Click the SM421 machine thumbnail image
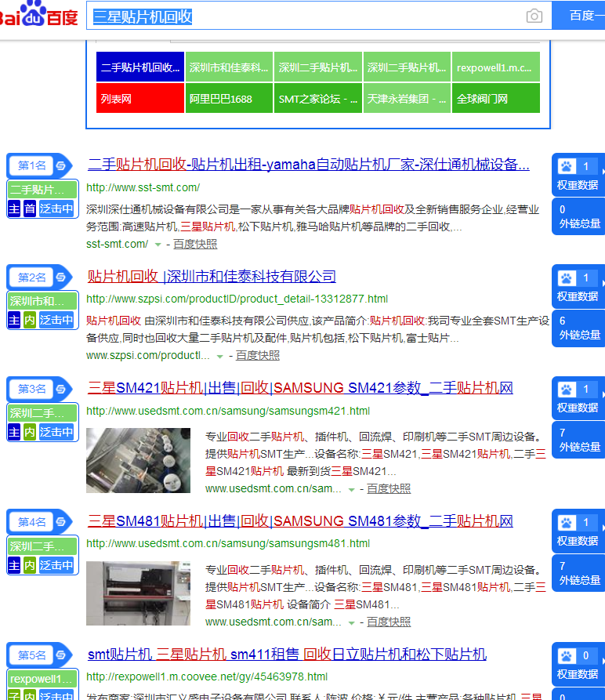The height and width of the screenshot is (700, 605). 138,460
